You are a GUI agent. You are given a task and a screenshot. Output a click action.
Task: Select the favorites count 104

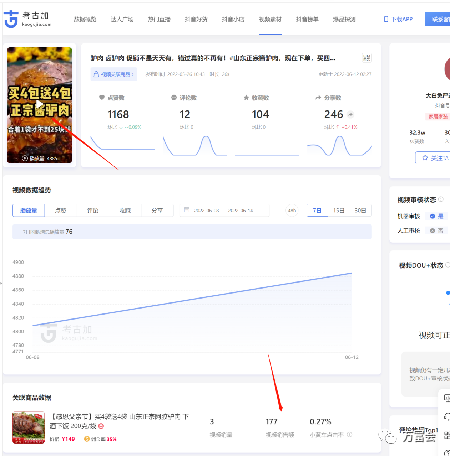click(x=260, y=115)
